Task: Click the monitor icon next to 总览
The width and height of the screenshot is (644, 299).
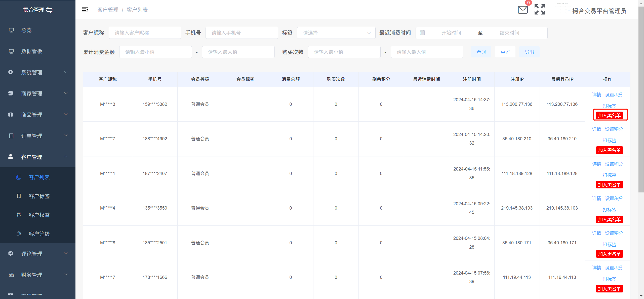Action: [11, 30]
